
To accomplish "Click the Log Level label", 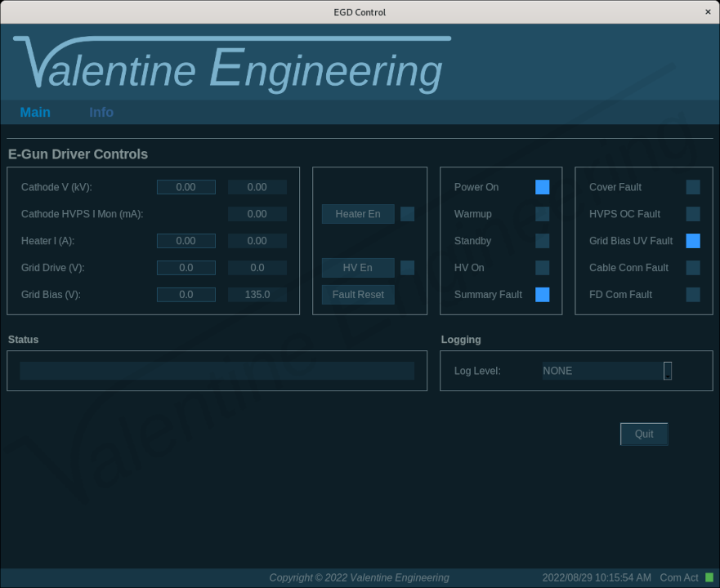I will [477, 371].
